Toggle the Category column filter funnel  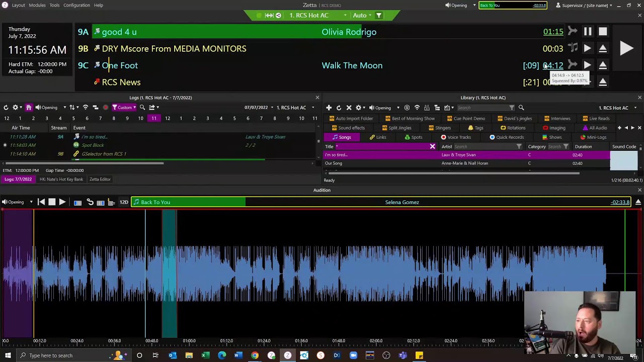[566, 147]
